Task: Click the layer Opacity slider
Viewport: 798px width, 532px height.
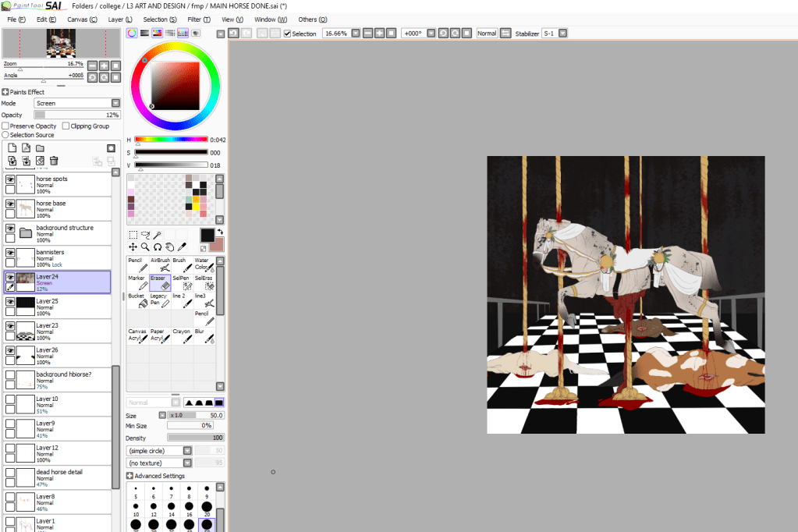Action: (x=77, y=115)
